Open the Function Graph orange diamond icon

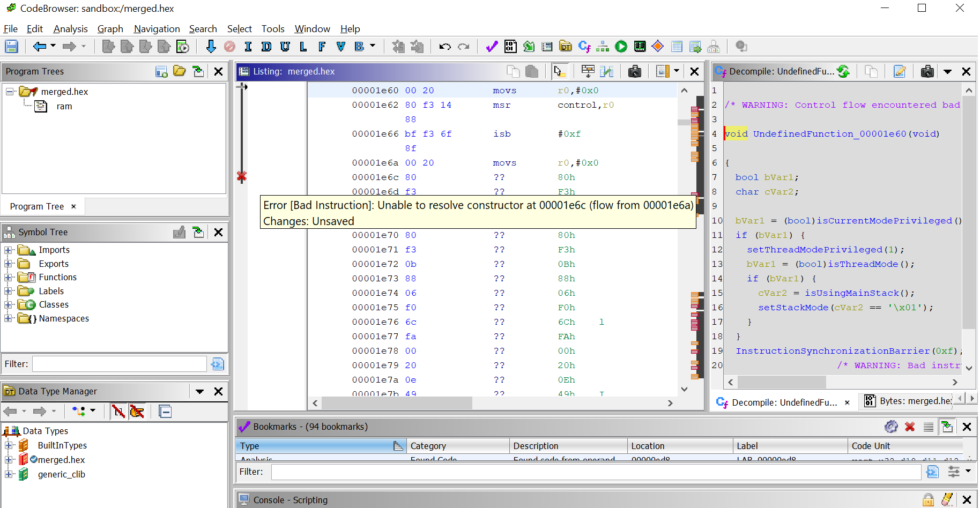pos(658,47)
